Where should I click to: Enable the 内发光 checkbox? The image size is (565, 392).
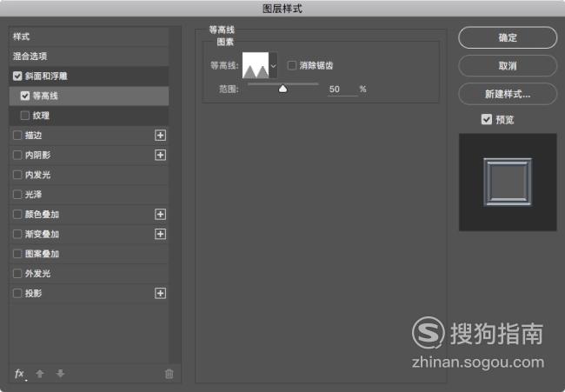click(17, 175)
